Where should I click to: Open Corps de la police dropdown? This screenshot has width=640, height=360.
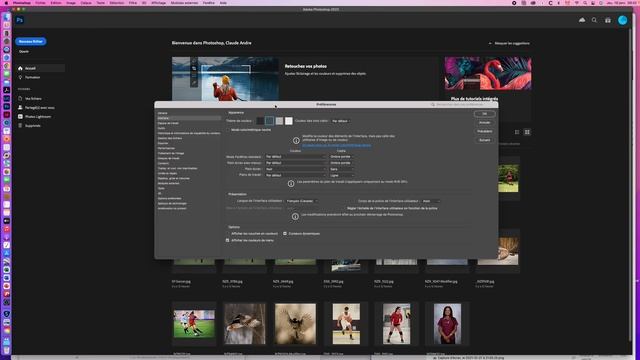coord(431,201)
